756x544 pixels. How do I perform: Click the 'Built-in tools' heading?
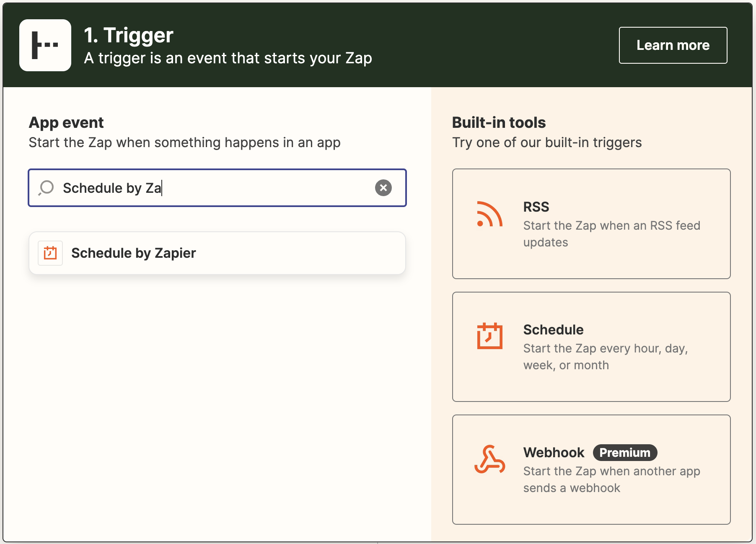[x=499, y=122]
